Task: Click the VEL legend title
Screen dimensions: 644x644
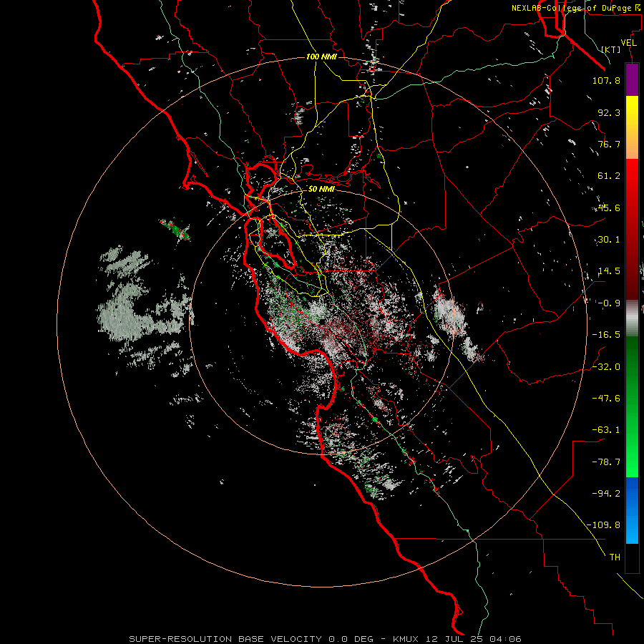Action: tap(628, 43)
